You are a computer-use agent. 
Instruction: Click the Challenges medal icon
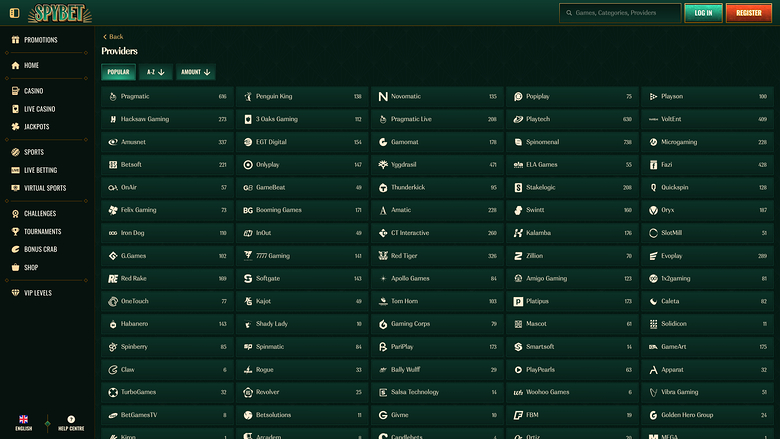coord(15,213)
